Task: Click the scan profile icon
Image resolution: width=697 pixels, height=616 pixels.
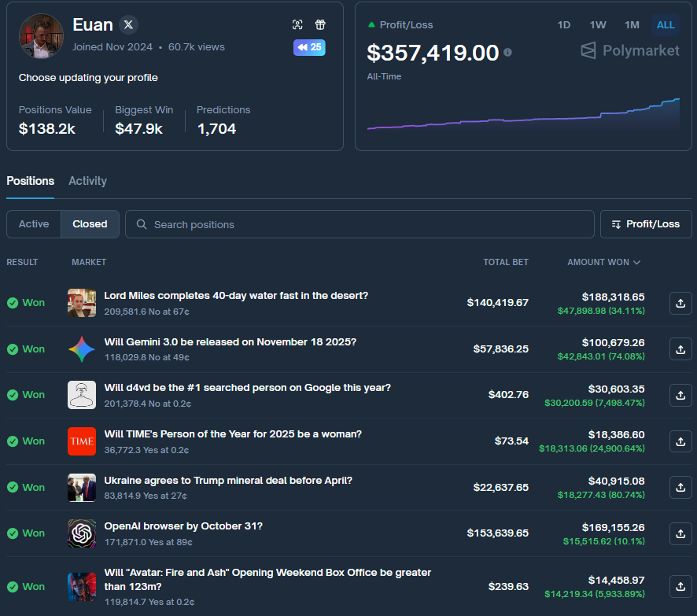Action: click(297, 24)
